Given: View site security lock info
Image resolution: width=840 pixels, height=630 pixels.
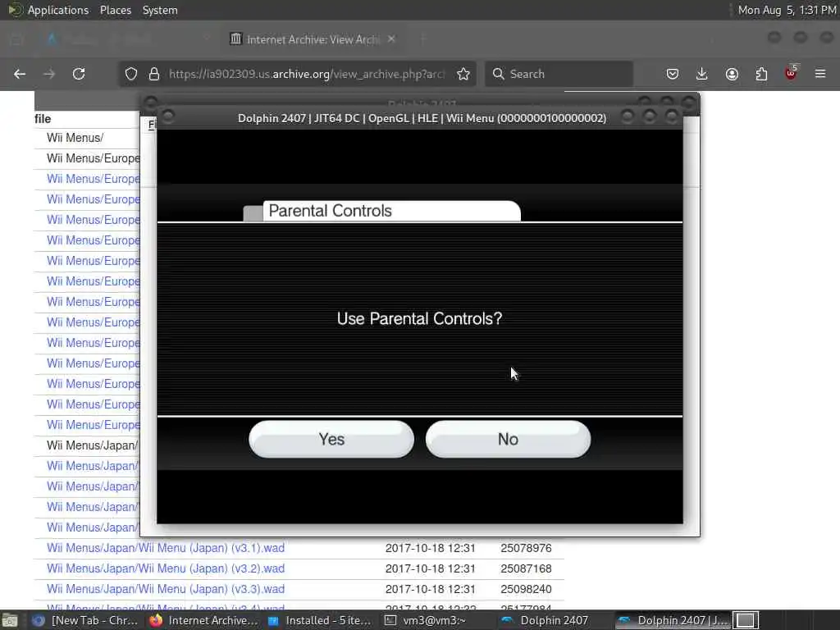Looking at the screenshot, I should 154,74.
